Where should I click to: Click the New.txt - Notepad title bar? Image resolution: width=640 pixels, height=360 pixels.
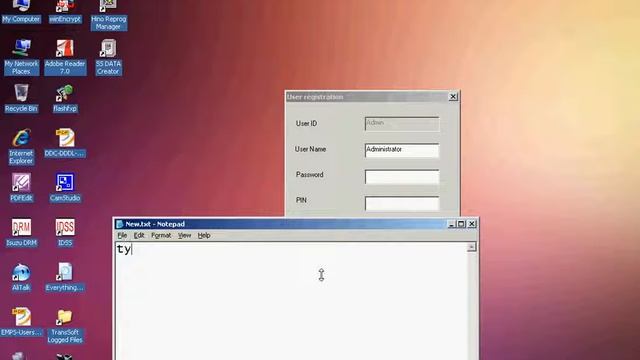click(295, 224)
